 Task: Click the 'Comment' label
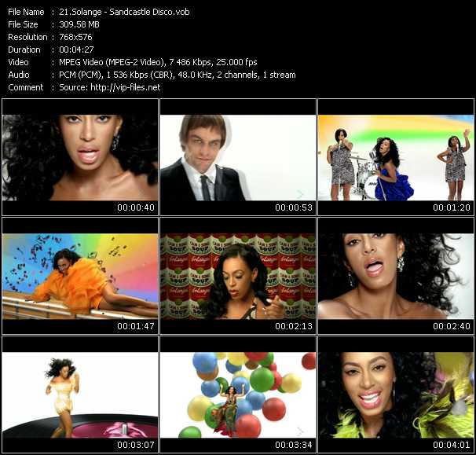[26, 87]
